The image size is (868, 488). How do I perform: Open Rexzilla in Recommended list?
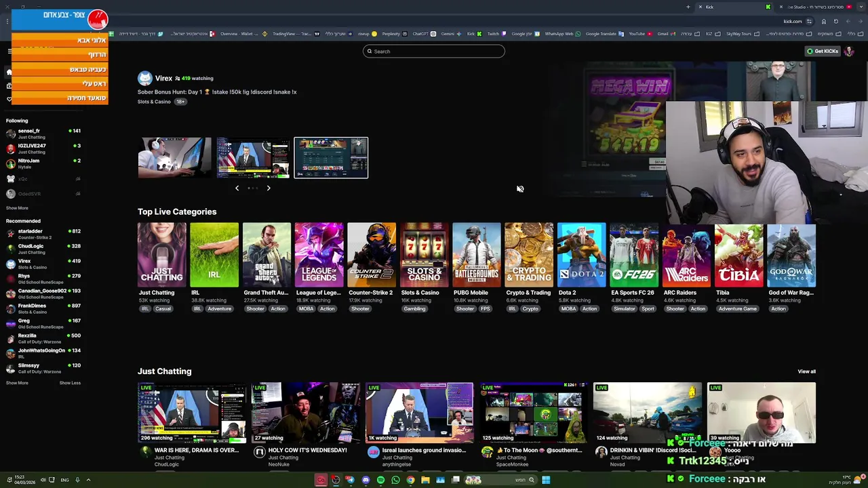click(43, 338)
